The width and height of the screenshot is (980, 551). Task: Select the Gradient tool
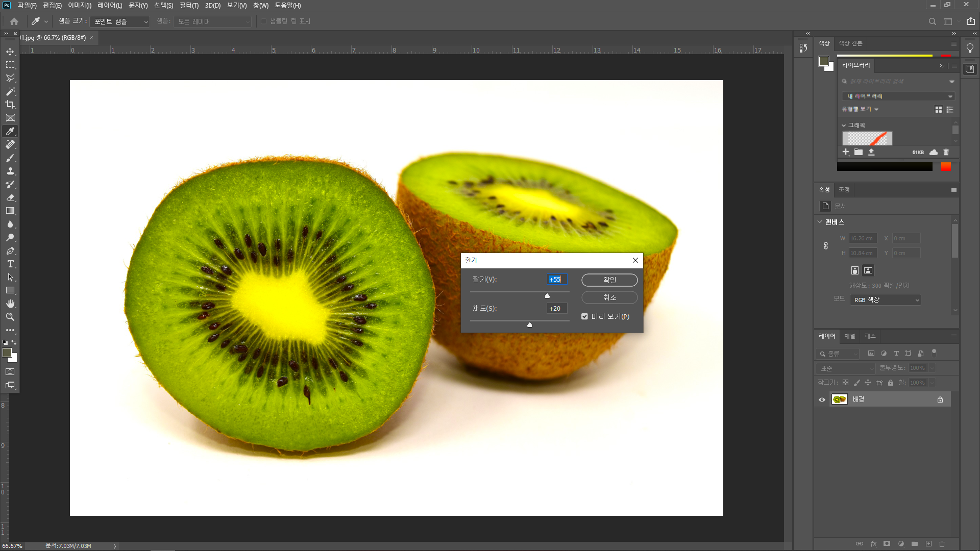(x=10, y=211)
